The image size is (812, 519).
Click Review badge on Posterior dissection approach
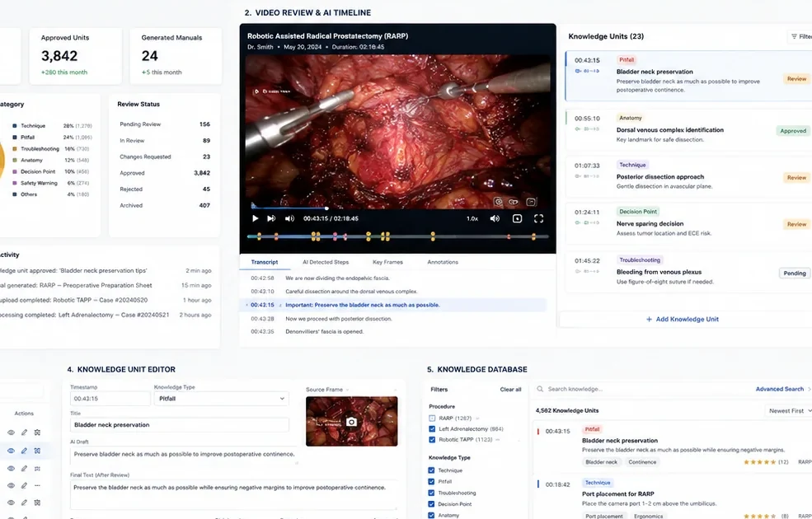click(796, 177)
